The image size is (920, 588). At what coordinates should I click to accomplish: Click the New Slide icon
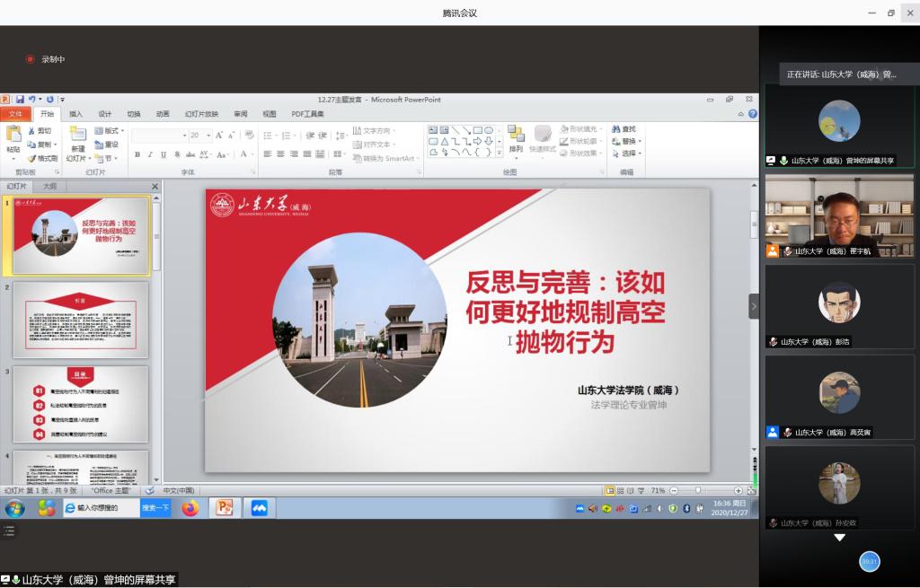click(x=78, y=135)
